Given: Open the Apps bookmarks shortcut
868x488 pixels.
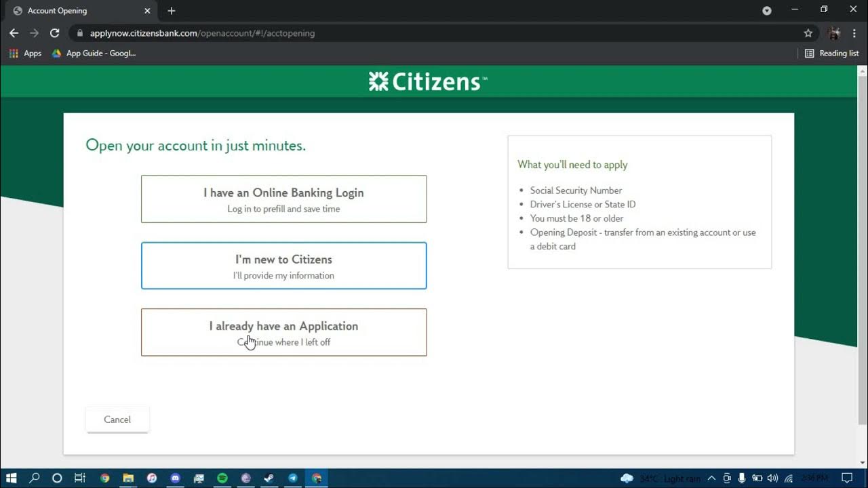Looking at the screenshot, I should coord(25,53).
